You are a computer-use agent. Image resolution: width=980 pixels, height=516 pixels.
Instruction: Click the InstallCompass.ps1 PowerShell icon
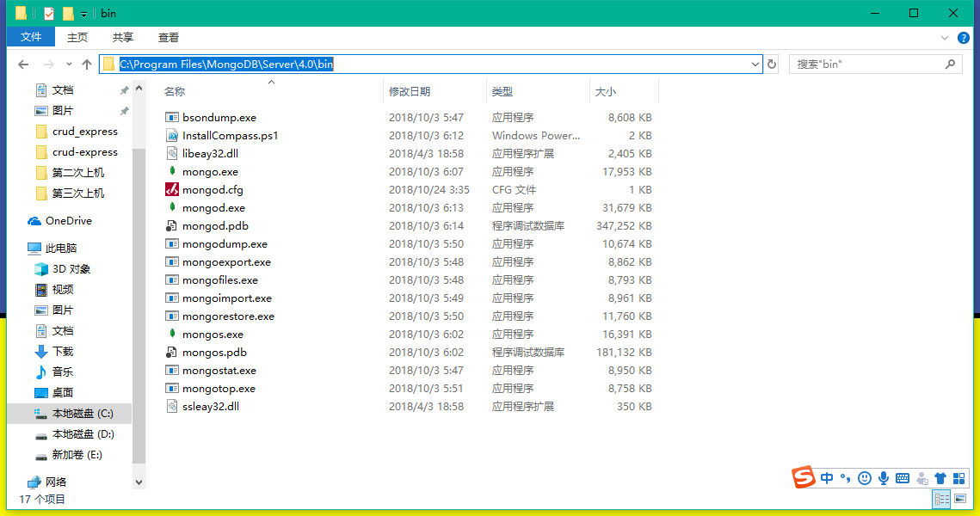(x=172, y=136)
